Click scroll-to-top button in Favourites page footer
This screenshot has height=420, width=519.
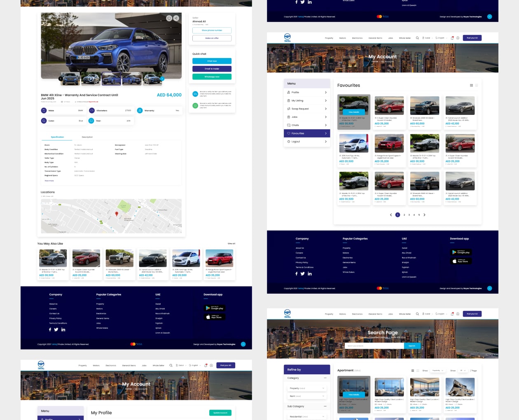tap(489, 288)
